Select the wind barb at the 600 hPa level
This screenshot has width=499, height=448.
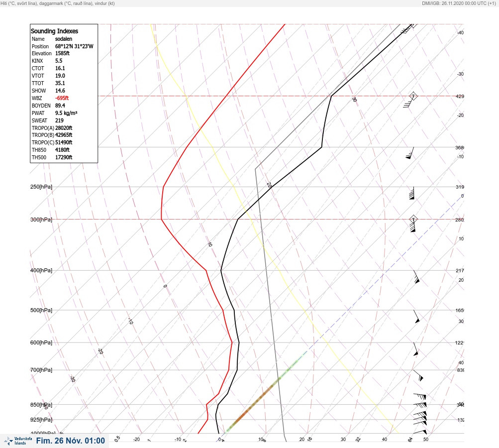415,349
